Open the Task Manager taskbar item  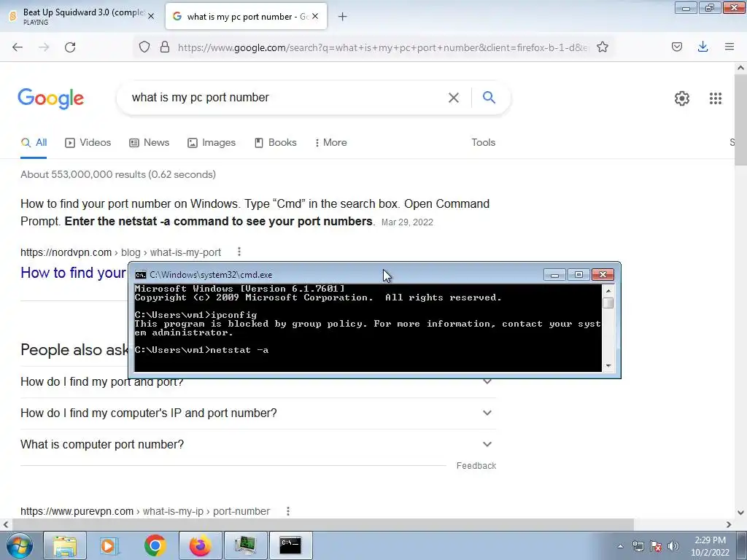pos(245,545)
